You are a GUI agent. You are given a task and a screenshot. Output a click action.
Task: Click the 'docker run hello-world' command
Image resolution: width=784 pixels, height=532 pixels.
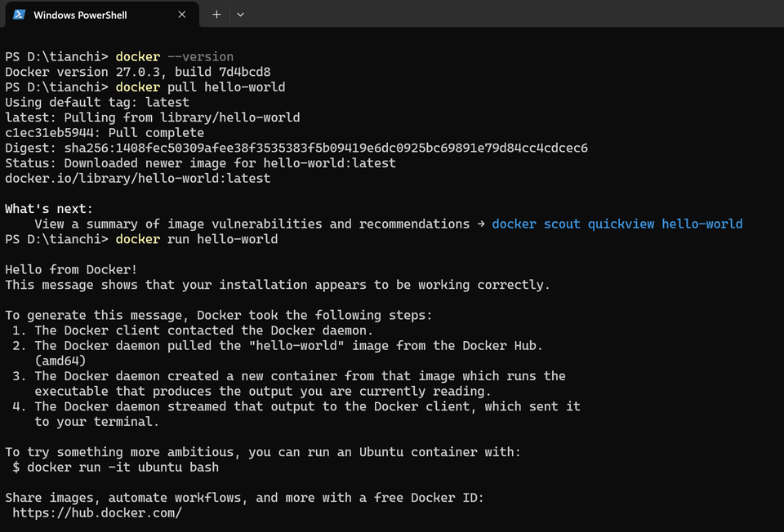click(196, 239)
